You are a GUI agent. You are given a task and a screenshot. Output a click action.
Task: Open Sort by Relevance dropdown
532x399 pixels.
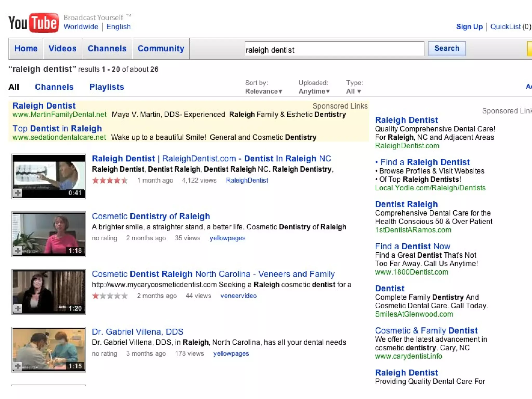[x=263, y=91]
